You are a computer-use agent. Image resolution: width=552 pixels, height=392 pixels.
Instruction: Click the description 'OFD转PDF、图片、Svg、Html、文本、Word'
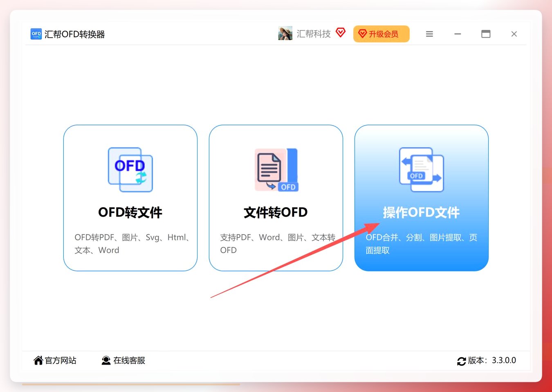(x=132, y=244)
